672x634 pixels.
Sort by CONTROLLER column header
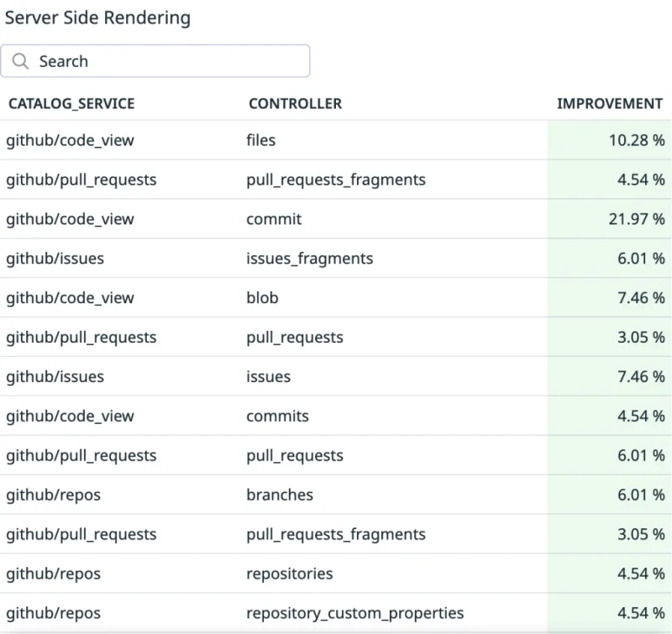pos(296,103)
